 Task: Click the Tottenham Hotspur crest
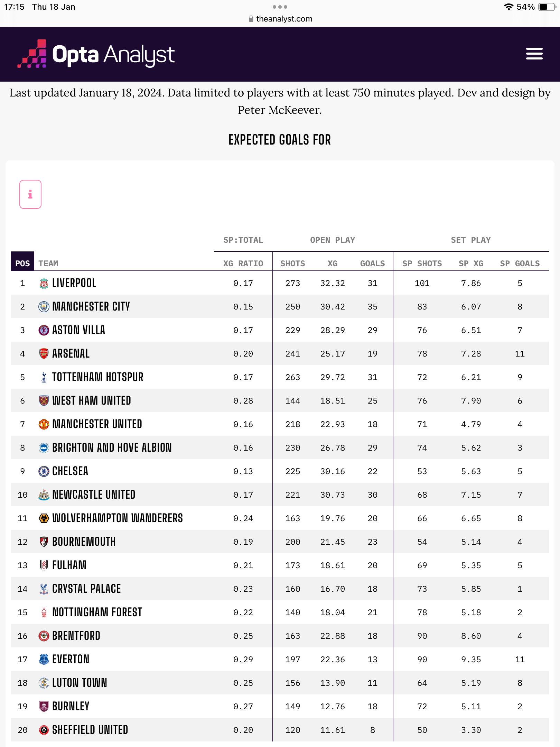tap(44, 377)
